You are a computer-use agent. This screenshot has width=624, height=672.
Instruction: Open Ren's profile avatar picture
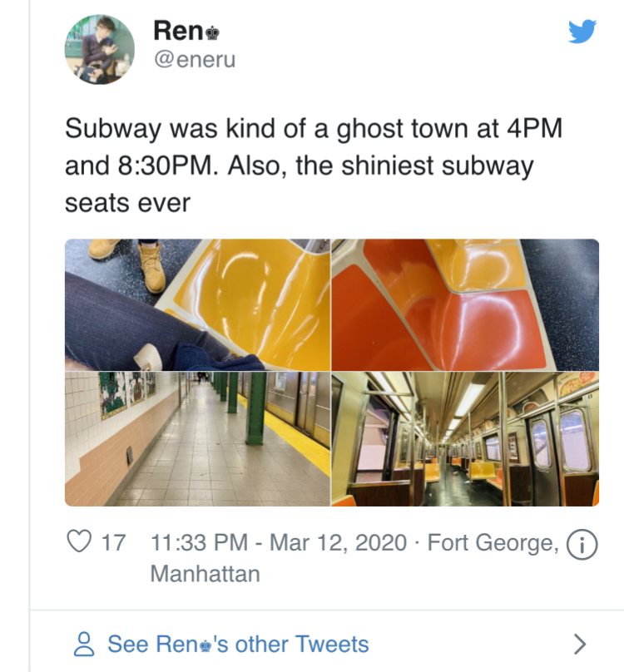pyautogui.click(x=100, y=49)
